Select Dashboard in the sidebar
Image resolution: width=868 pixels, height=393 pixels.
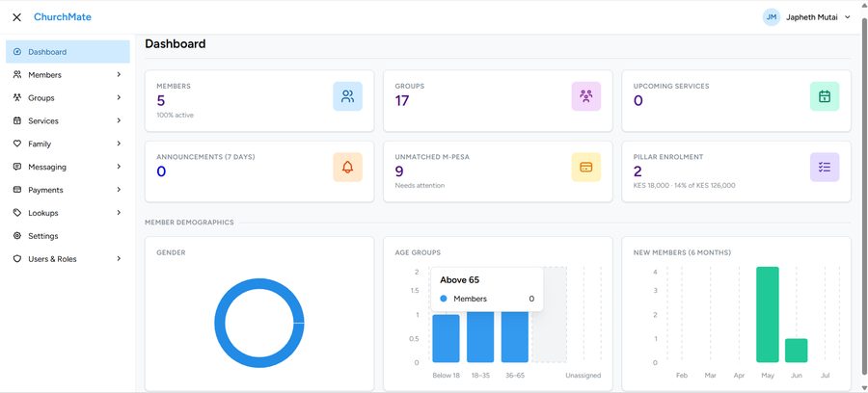68,52
